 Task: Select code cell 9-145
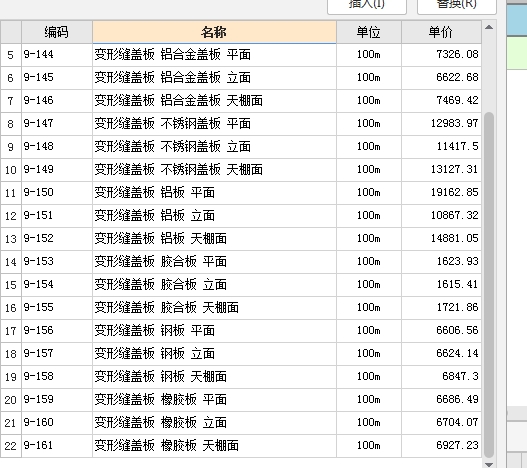(x=57, y=78)
